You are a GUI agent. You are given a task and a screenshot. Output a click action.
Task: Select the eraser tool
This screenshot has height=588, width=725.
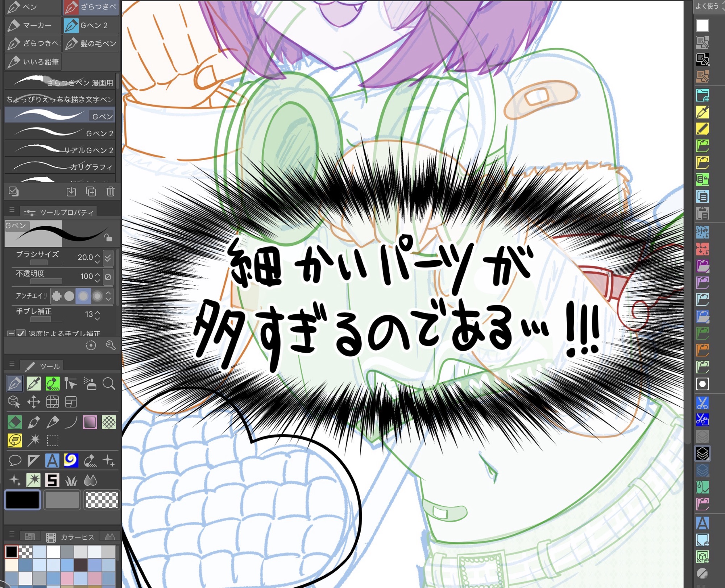coord(14,422)
